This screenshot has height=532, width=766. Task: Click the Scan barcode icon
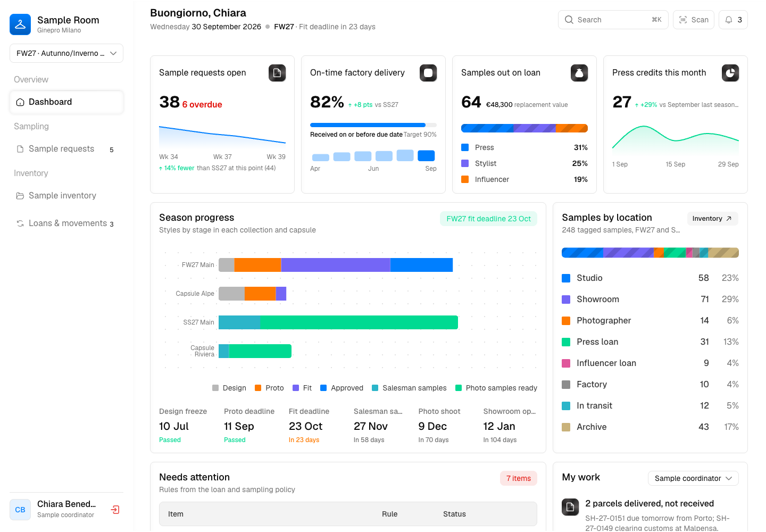(683, 20)
